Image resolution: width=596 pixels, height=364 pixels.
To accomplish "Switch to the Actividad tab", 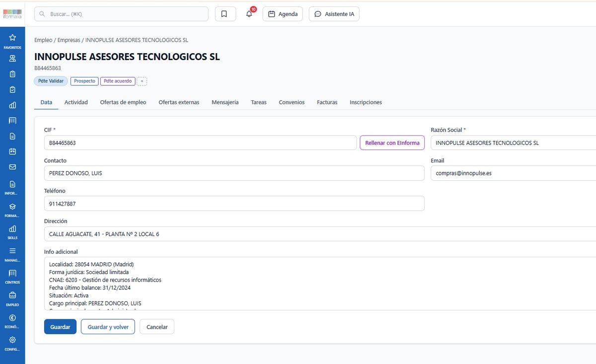I will (76, 102).
